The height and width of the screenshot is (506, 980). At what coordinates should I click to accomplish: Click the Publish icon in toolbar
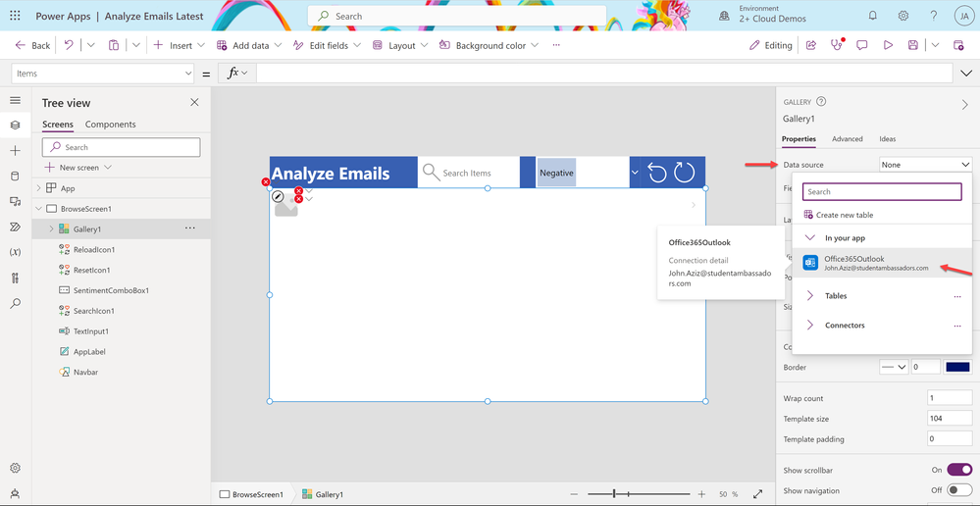click(x=958, y=45)
